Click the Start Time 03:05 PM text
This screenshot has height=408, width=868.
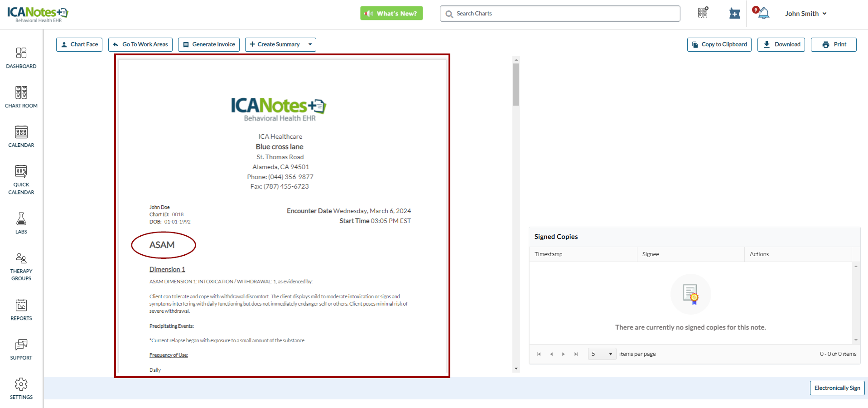[x=375, y=221]
